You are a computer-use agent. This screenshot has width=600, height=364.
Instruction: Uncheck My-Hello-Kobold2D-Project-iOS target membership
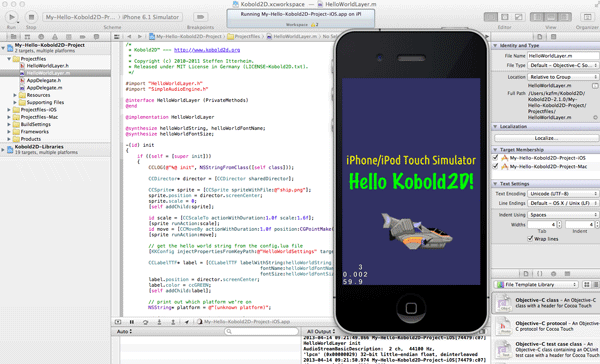[496, 157]
